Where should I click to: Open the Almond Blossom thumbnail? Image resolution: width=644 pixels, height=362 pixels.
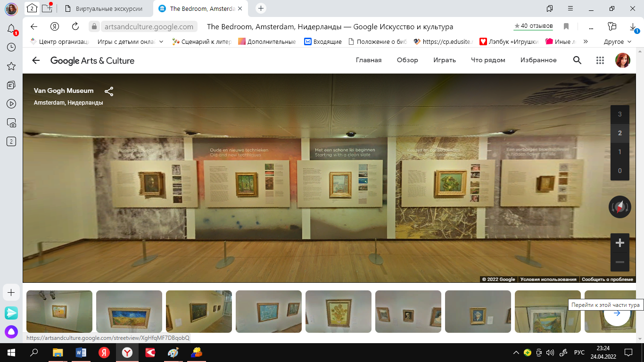coord(269,312)
